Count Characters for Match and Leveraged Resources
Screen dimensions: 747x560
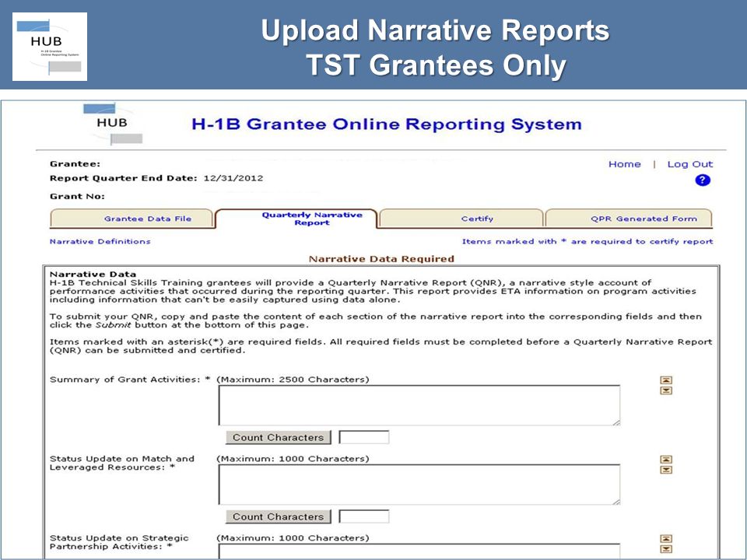click(279, 516)
